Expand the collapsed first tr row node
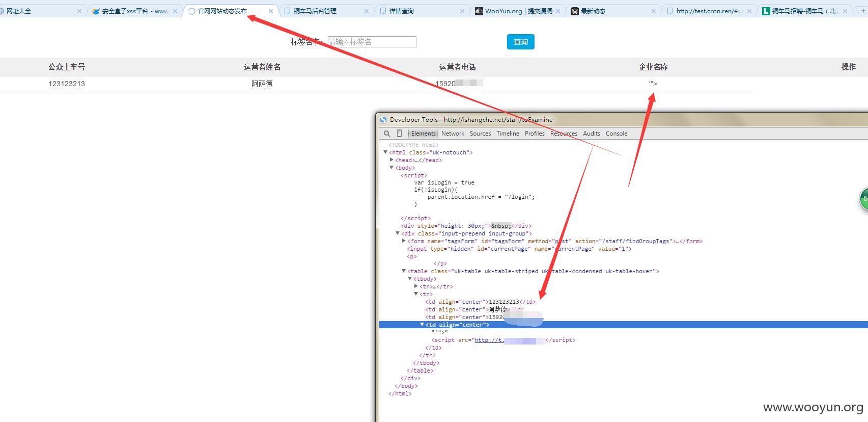 416,286
